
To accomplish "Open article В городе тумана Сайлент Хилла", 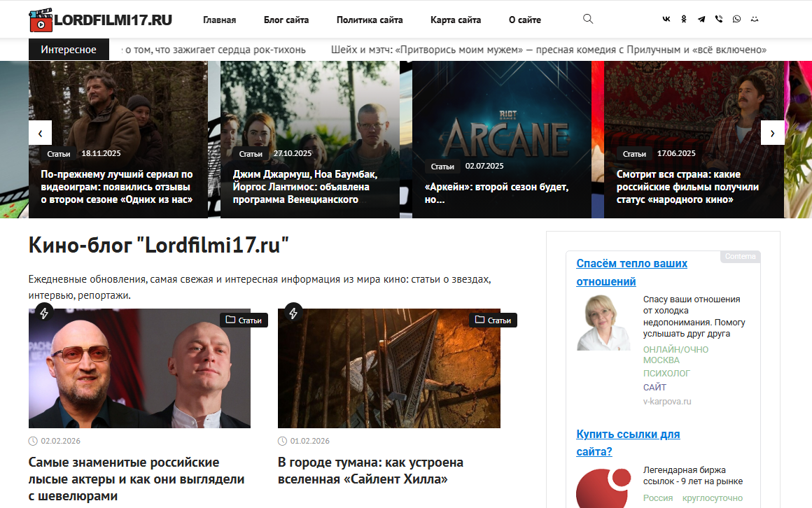I will tap(370, 471).
